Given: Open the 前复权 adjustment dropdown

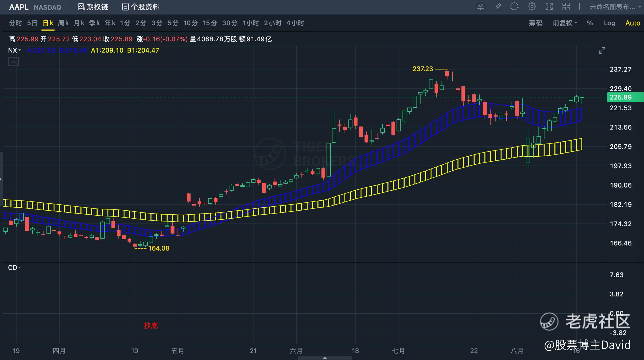Looking at the screenshot, I should [x=565, y=23].
